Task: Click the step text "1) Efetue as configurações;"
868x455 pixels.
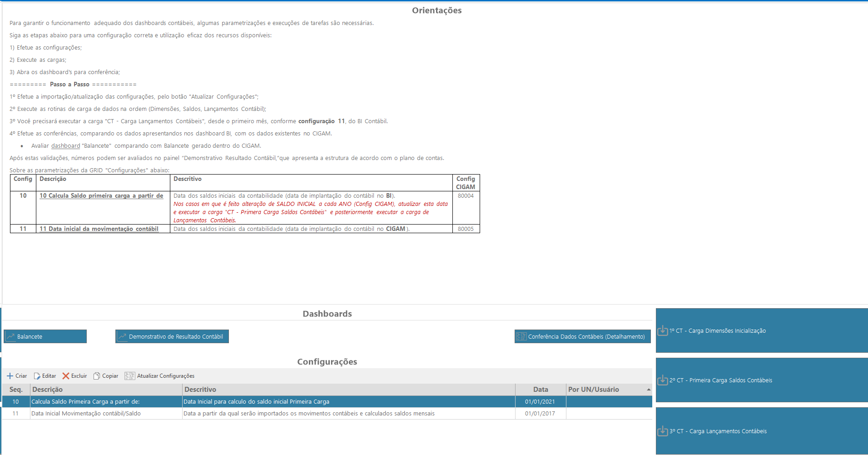Action: coord(46,48)
